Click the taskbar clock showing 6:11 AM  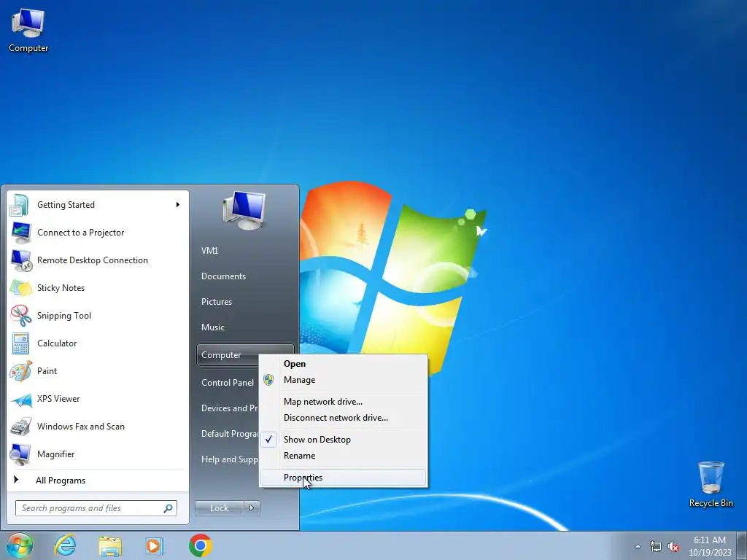(709, 540)
